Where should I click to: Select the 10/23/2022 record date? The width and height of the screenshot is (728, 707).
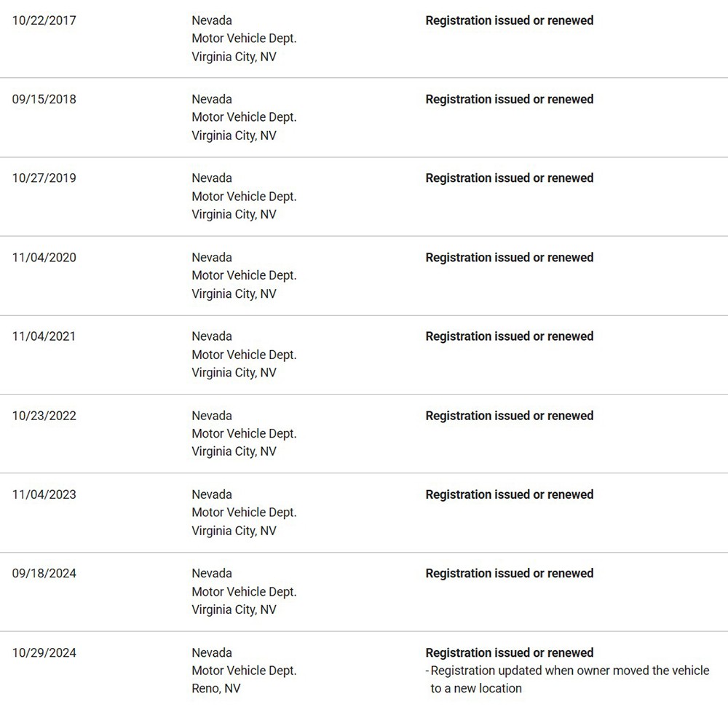pos(44,416)
